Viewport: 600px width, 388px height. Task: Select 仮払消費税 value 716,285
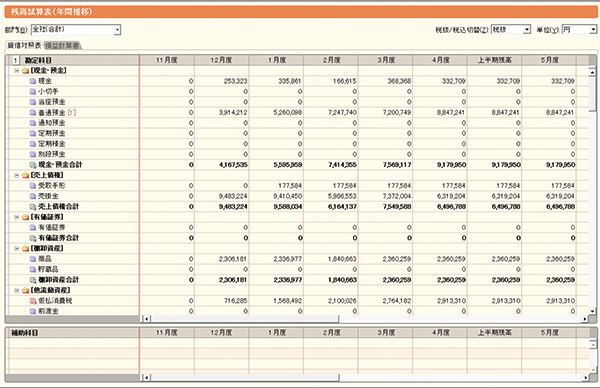pyautogui.click(x=235, y=301)
